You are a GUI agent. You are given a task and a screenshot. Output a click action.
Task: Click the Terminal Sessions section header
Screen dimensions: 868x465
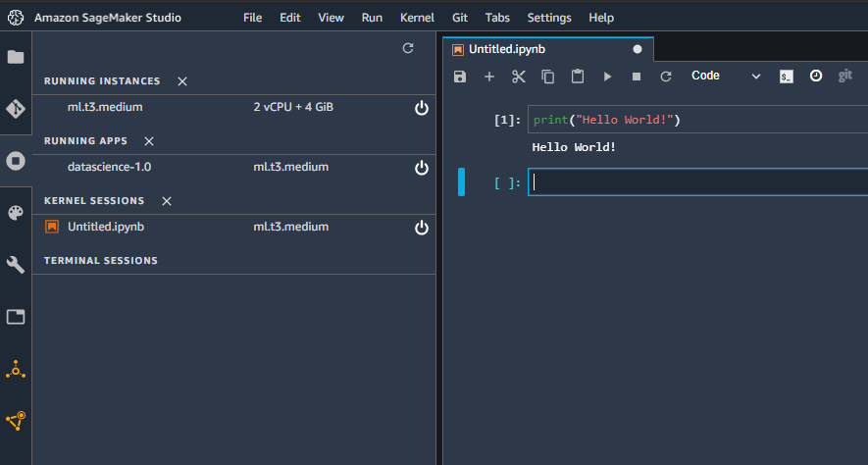click(x=101, y=261)
